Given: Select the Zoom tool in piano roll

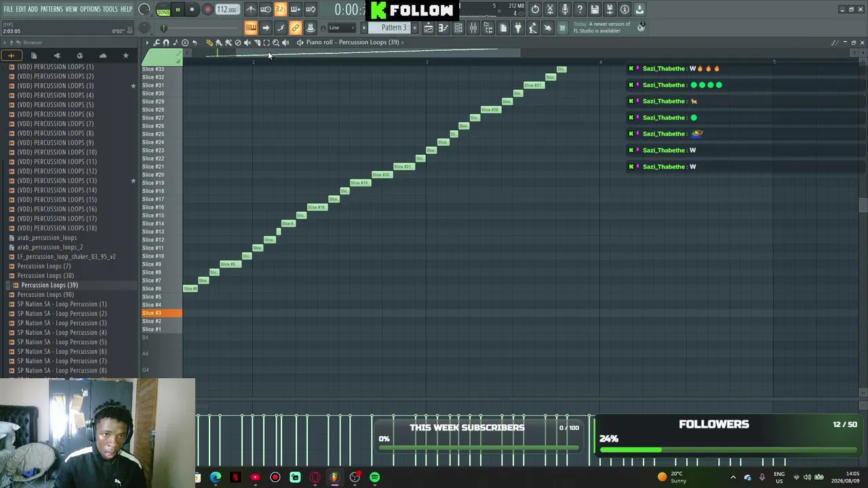Looking at the screenshot, I should point(276,43).
